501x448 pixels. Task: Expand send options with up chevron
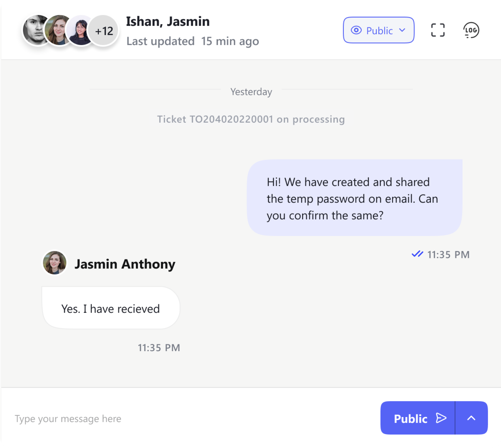[471, 418]
